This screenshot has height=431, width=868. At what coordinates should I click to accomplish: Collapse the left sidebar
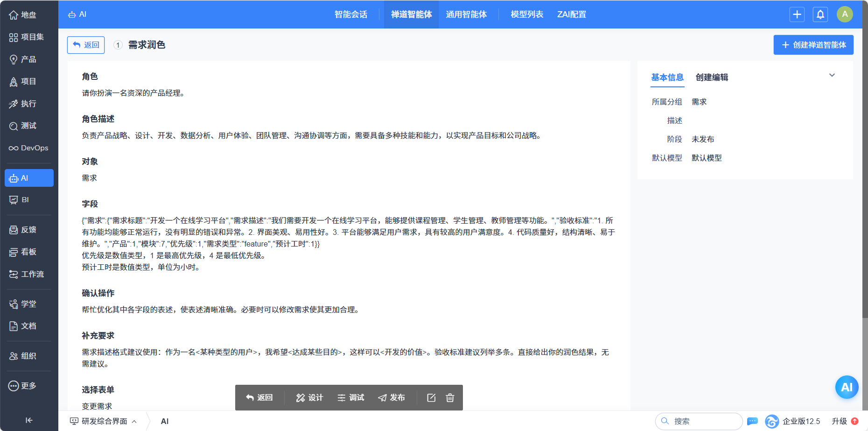coord(29,420)
